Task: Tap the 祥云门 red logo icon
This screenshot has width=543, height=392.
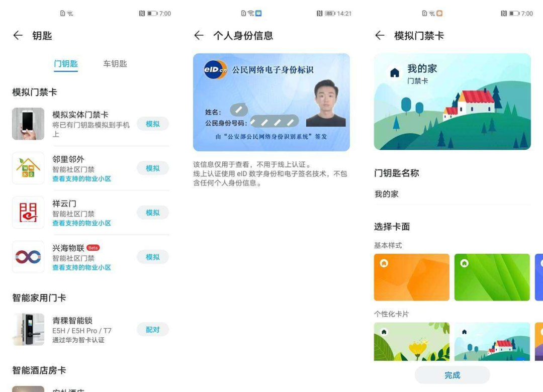Action: tap(28, 212)
